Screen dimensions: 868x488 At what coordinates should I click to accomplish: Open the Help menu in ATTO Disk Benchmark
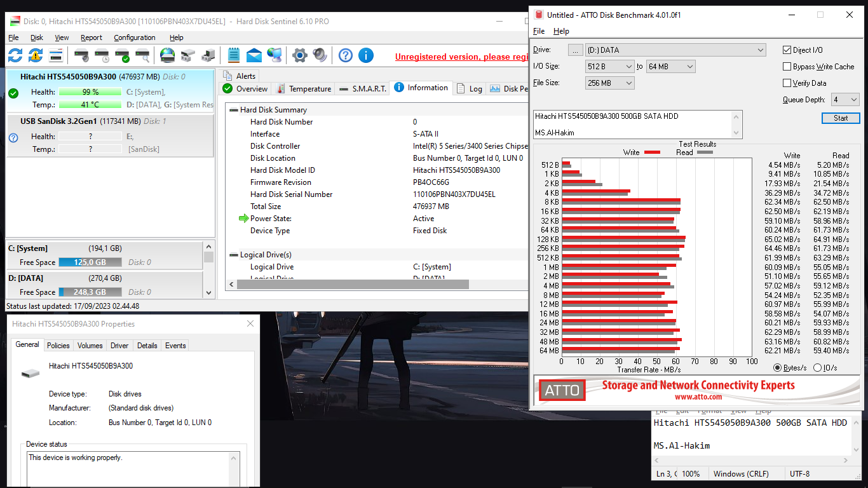tap(561, 30)
